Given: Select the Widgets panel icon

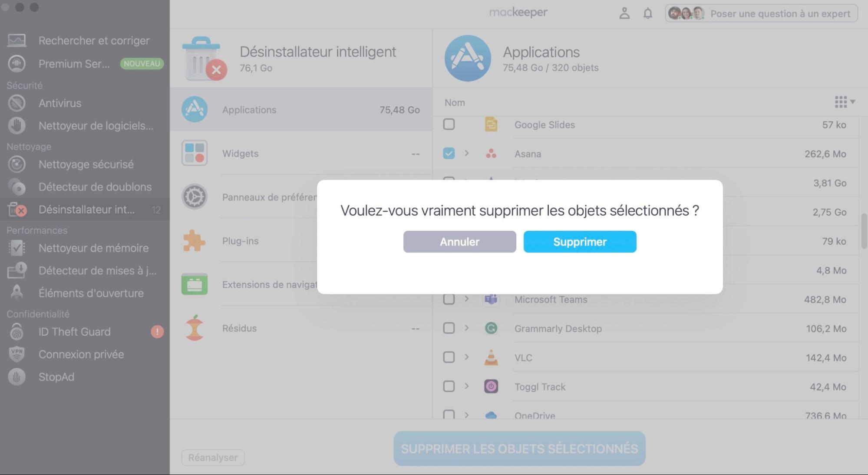Looking at the screenshot, I should [195, 153].
